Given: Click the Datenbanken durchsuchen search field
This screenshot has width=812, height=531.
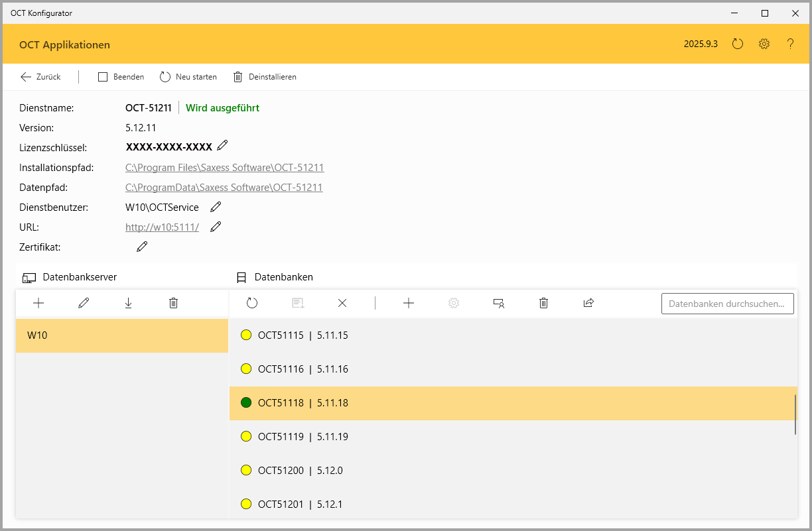Looking at the screenshot, I should click(727, 304).
